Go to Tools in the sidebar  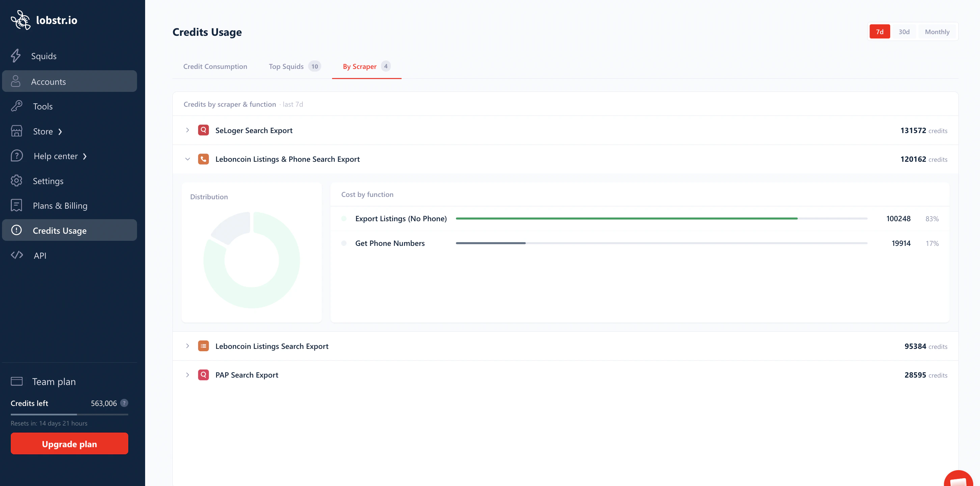[x=69, y=106]
